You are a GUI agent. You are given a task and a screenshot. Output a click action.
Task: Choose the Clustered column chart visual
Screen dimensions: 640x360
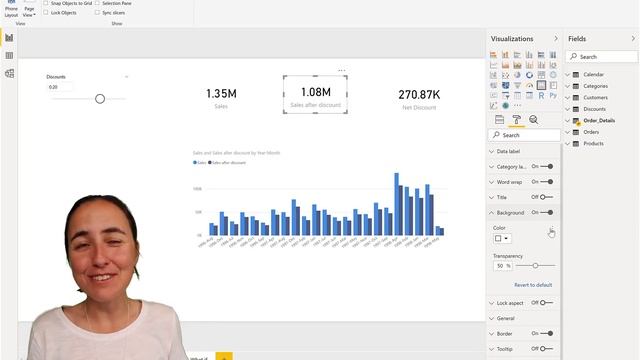pos(529,55)
